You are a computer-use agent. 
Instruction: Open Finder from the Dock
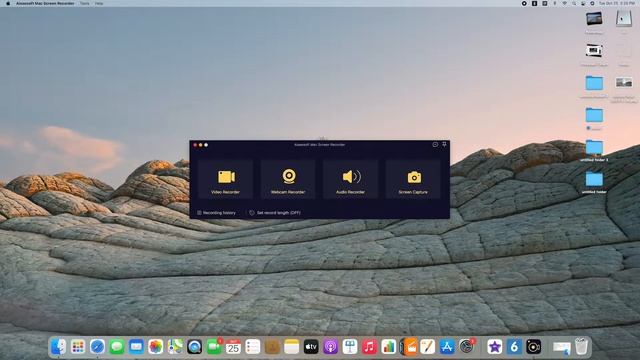tap(58, 347)
